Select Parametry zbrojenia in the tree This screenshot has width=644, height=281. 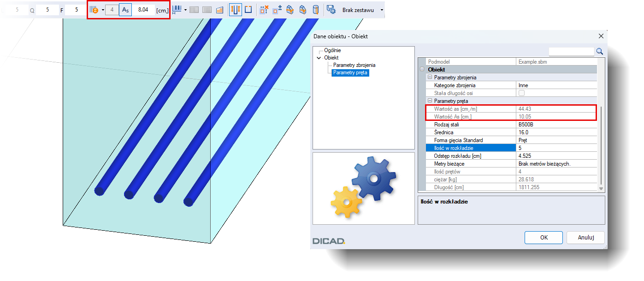pos(354,65)
